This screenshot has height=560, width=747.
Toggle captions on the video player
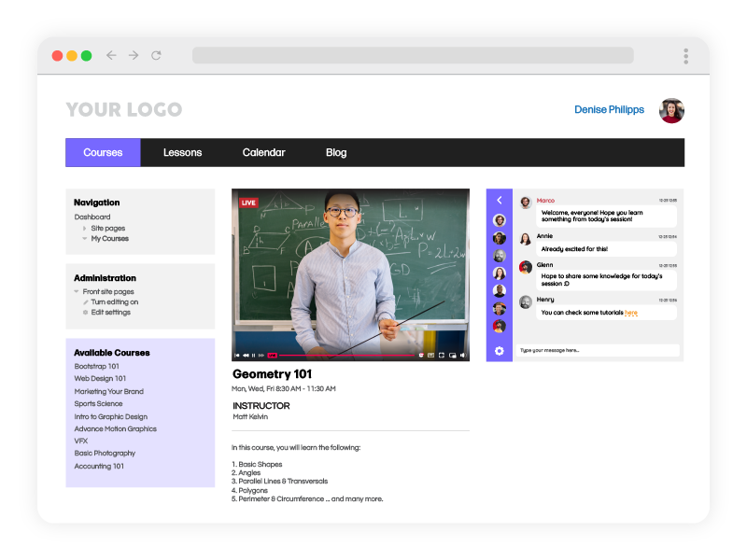430,356
